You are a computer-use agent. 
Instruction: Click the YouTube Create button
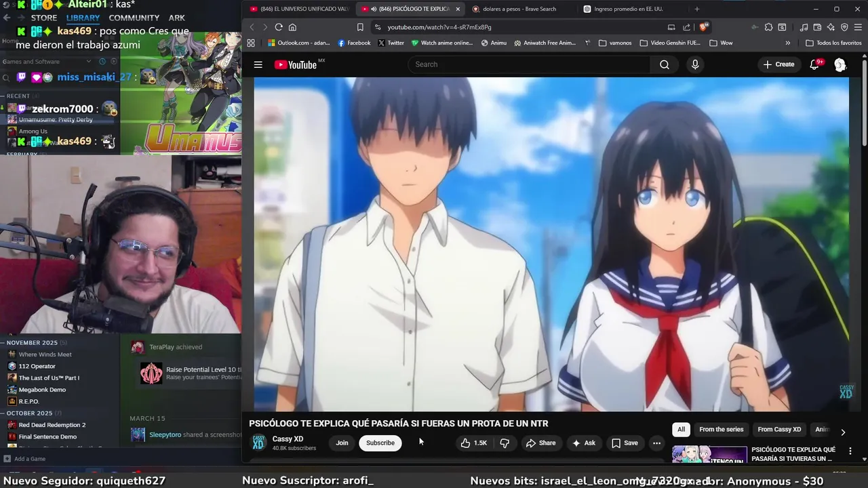(x=778, y=64)
